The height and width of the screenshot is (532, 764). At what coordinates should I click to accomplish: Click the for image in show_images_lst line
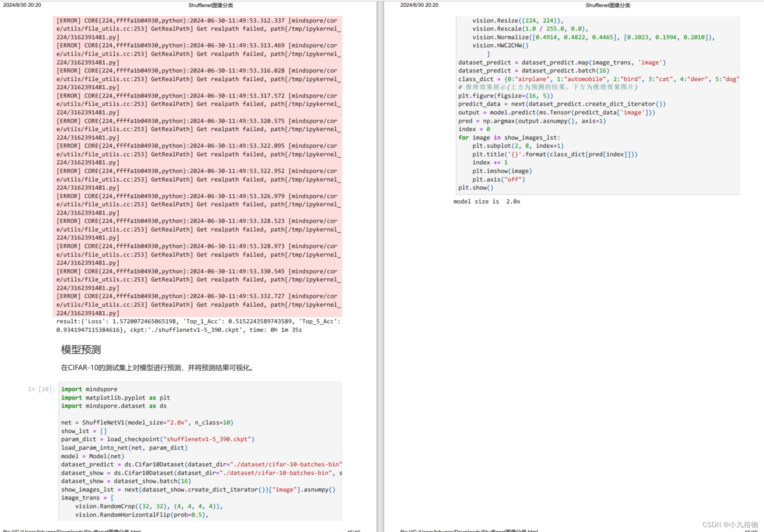(x=509, y=138)
